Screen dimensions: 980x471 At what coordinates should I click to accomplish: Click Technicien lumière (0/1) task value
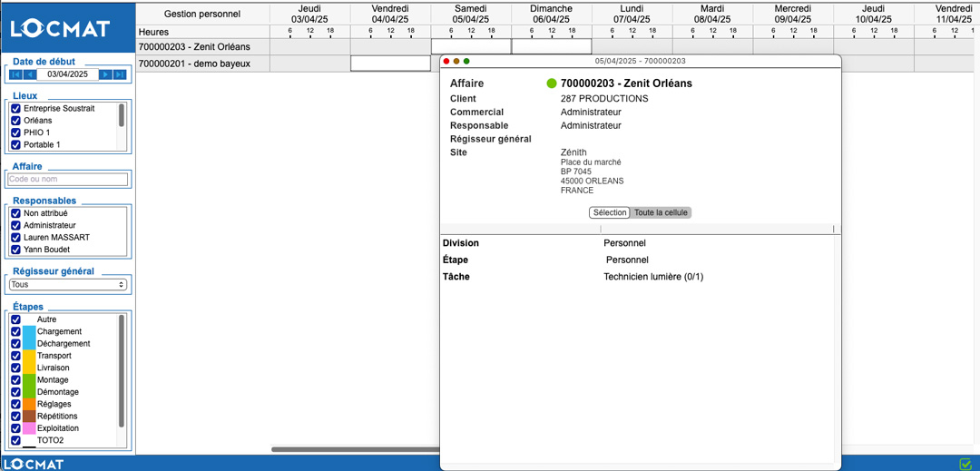[x=653, y=277]
